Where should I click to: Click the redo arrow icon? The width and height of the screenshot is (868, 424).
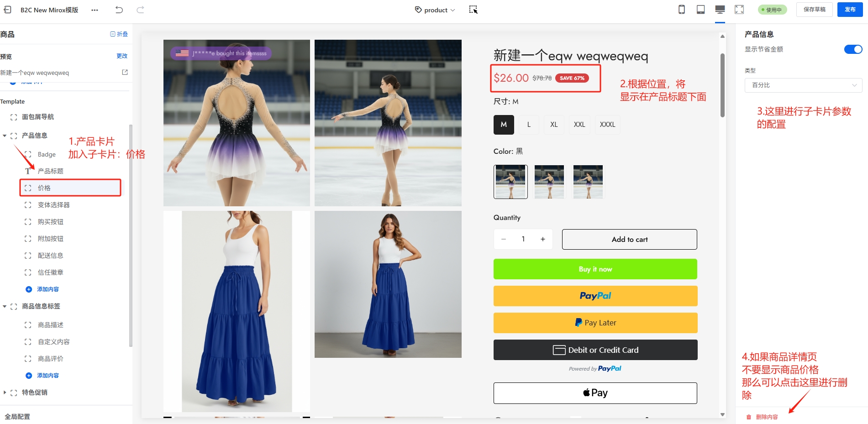141,10
